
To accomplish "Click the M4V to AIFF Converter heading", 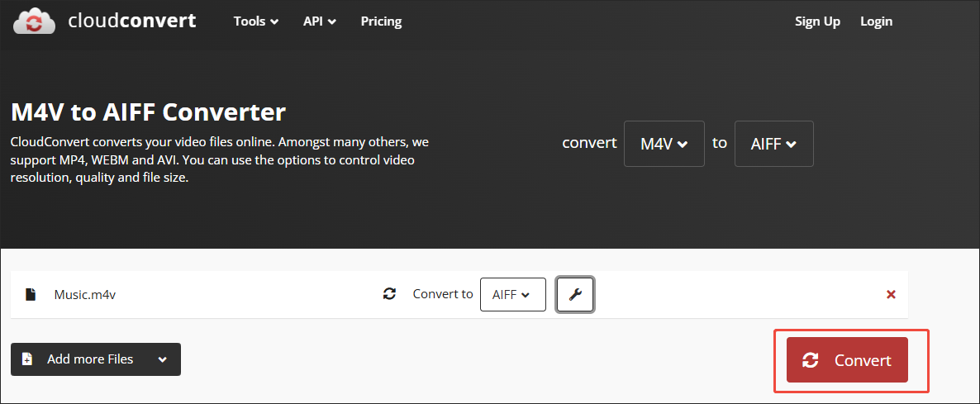I will point(149,112).
